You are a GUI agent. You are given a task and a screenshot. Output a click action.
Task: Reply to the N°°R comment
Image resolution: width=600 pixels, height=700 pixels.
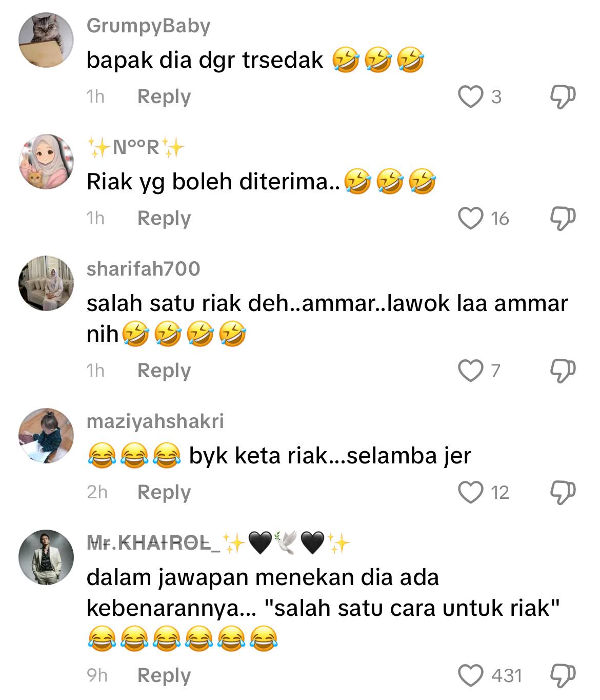164,219
